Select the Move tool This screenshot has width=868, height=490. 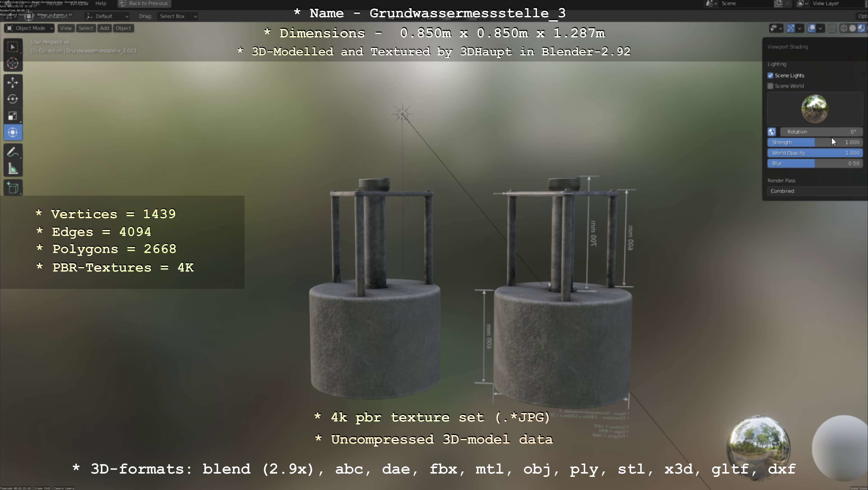[13, 82]
